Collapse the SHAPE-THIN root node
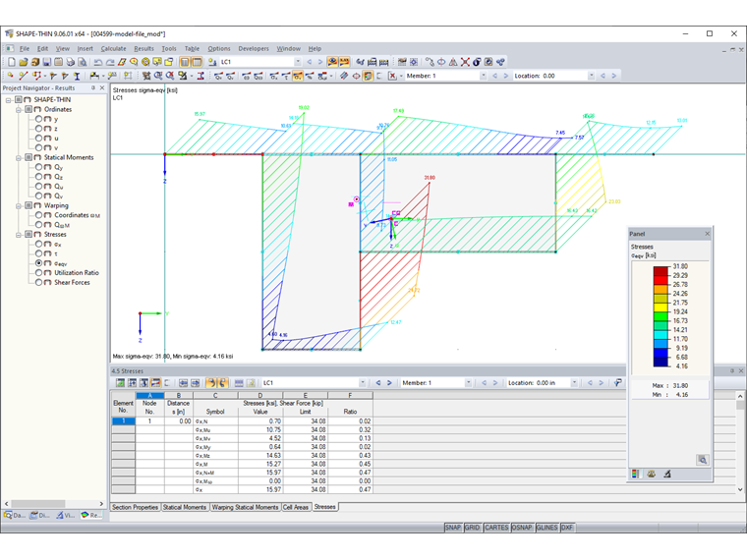The image size is (747, 560). (x=9, y=100)
